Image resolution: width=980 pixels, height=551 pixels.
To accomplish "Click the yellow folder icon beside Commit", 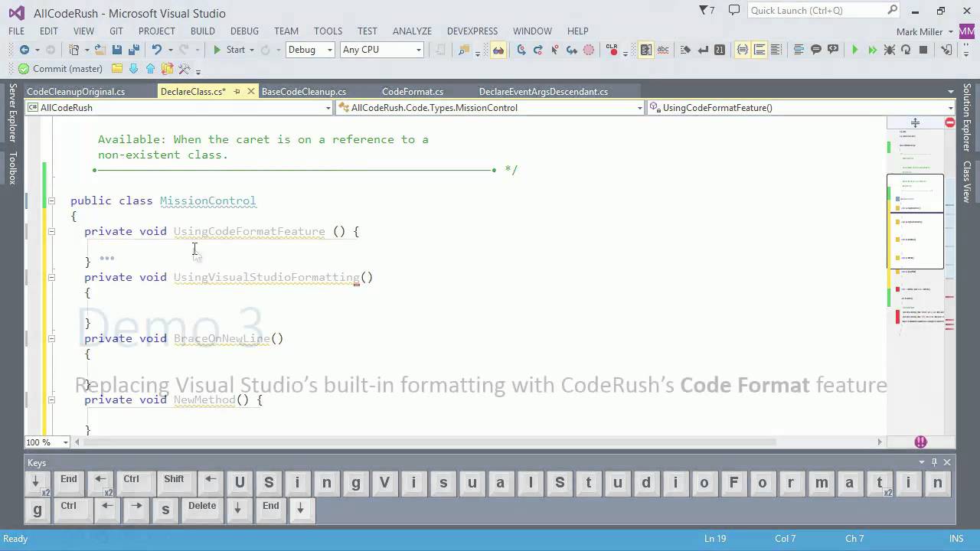I will click(x=117, y=69).
